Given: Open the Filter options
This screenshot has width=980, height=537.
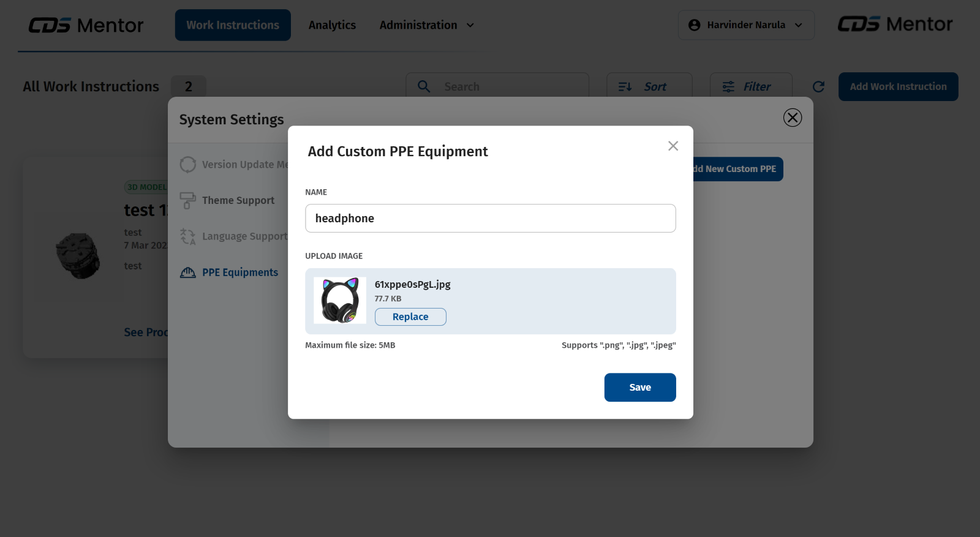Looking at the screenshot, I should click(750, 87).
